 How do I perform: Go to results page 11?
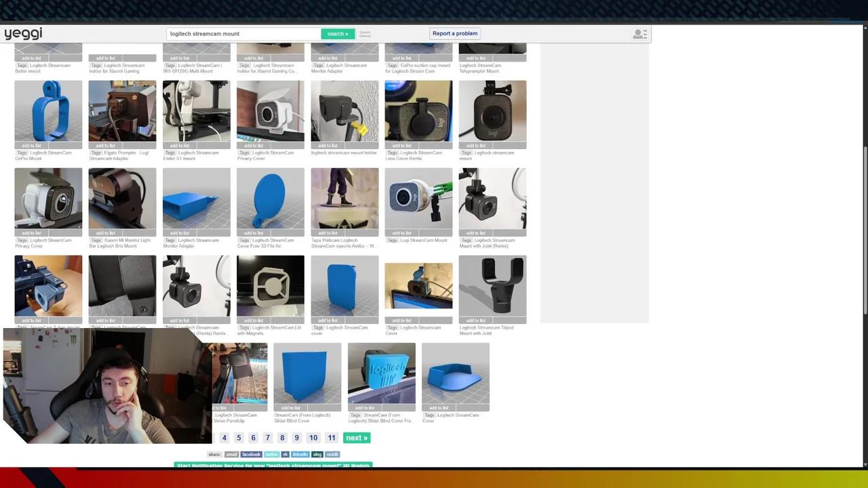tap(332, 438)
